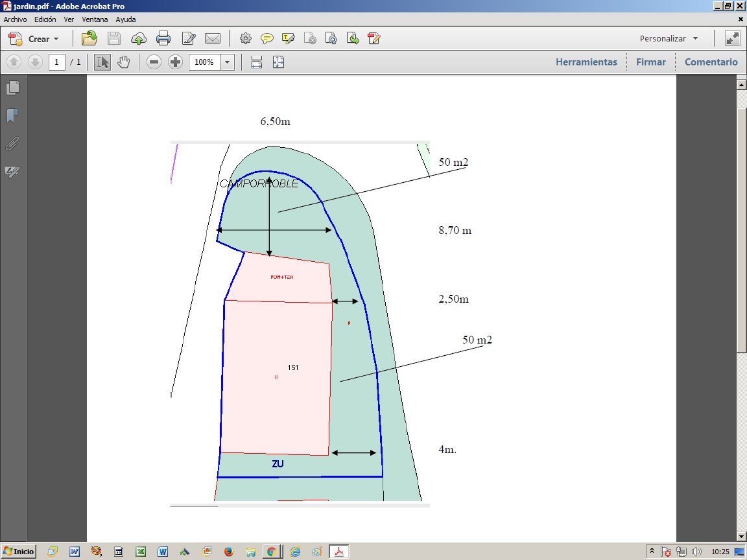Open preferences with the gear icon
Image resolution: width=747 pixels, height=560 pixels.
tap(245, 38)
